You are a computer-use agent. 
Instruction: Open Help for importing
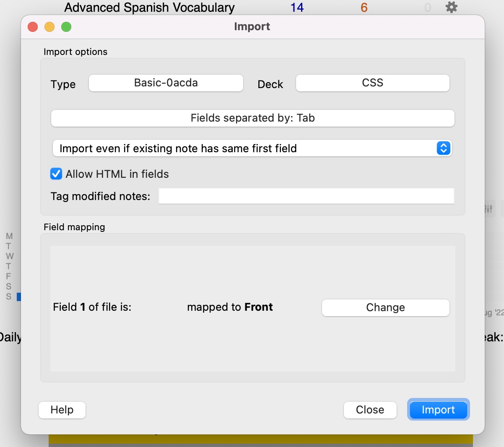pyautogui.click(x=62, y=410)
